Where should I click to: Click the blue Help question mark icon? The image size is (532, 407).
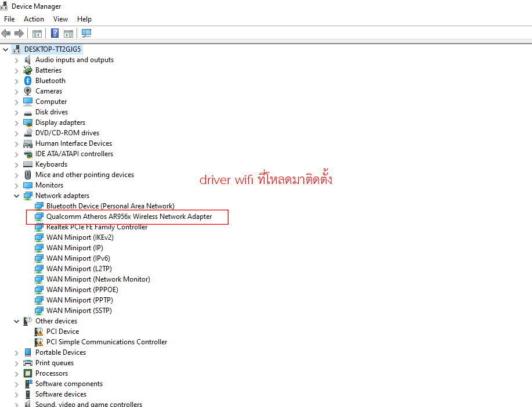55,33
